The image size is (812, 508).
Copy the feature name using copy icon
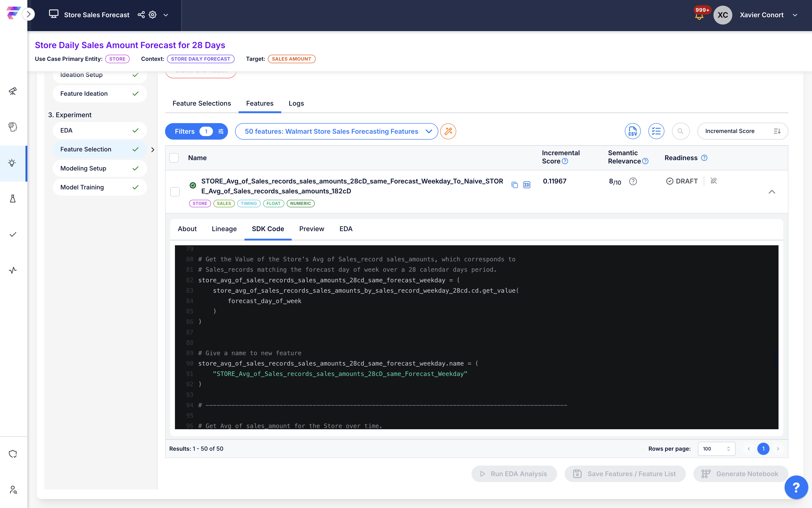(x=514, y=185)
